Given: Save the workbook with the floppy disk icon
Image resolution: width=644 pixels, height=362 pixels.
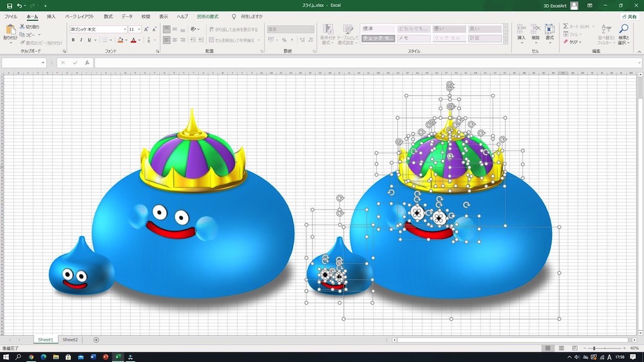Looking at the screenshot, I should [x=9, y=5].
